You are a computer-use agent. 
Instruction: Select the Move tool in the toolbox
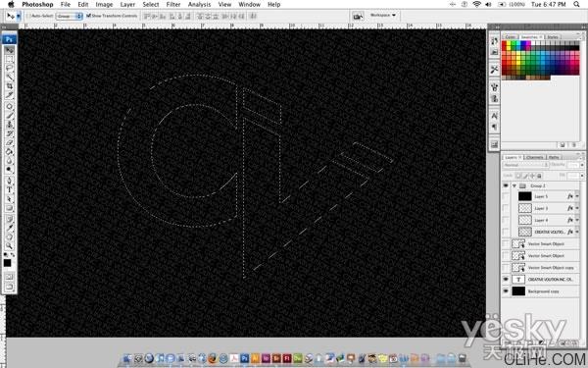(10, 50)
